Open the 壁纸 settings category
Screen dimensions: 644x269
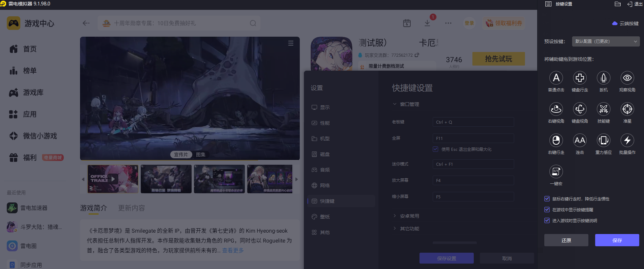341,217
